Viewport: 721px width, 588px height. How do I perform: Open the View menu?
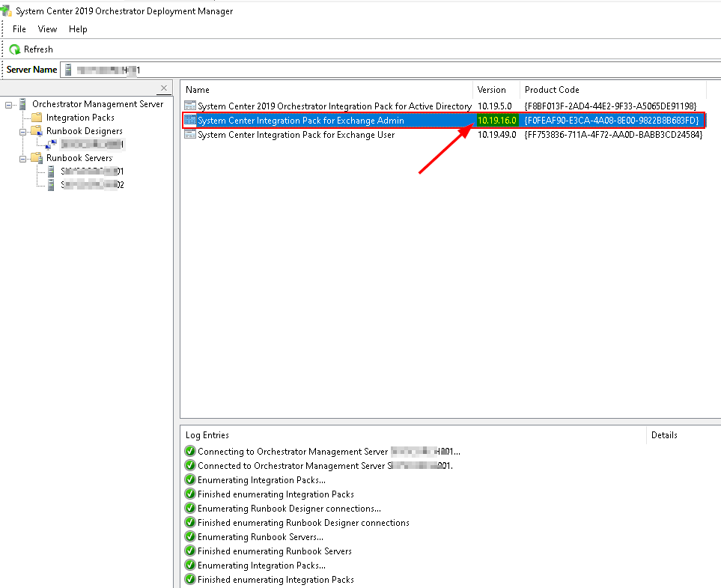(x=47, y=29)
